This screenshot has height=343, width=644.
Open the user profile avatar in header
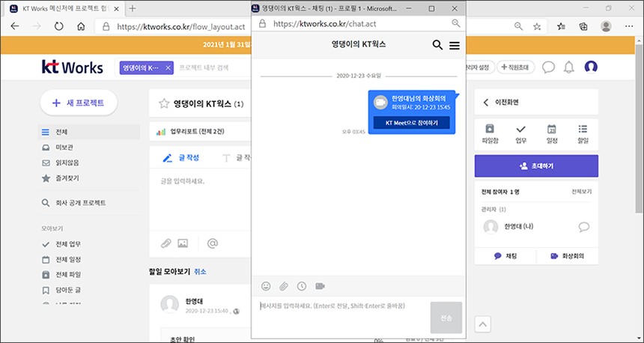[x=591, y=67]
